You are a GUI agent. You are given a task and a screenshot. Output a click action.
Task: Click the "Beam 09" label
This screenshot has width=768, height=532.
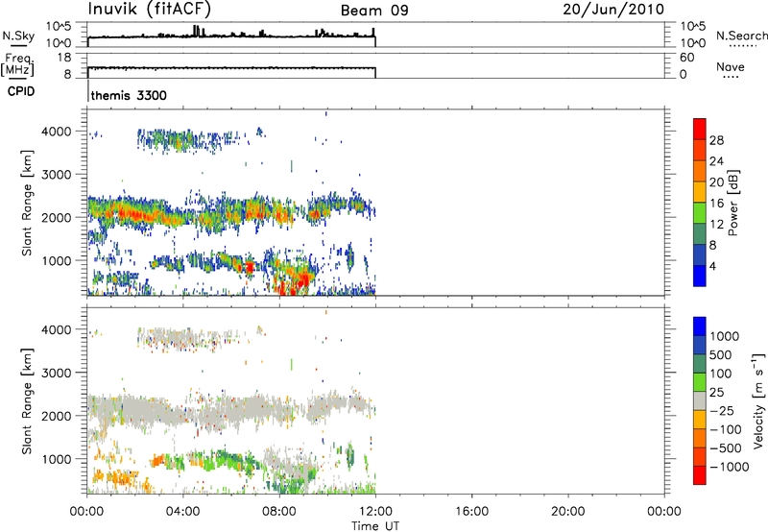374,11
